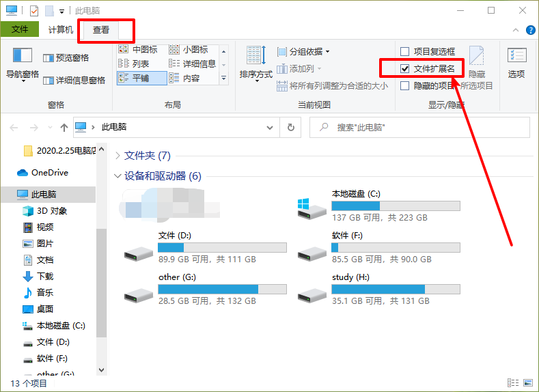
Task: Select the Local Disk (C:) drive
Action: coord(312,209)
